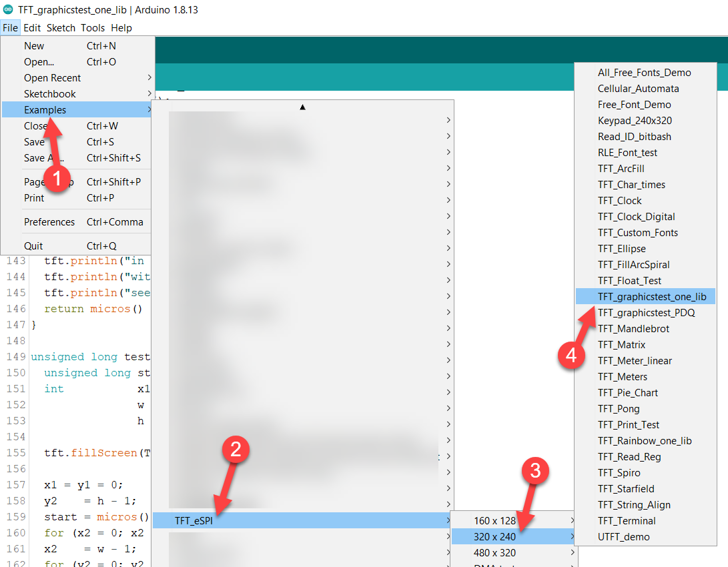Click code line 157 x1 = y1 = 0
The image size is (728, 567).
point(83,485)
